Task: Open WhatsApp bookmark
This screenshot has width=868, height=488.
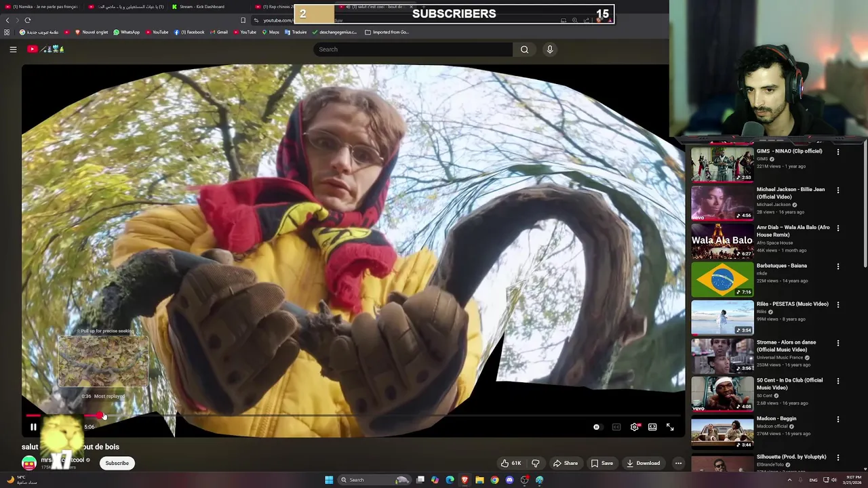Action: coord(127,32)
